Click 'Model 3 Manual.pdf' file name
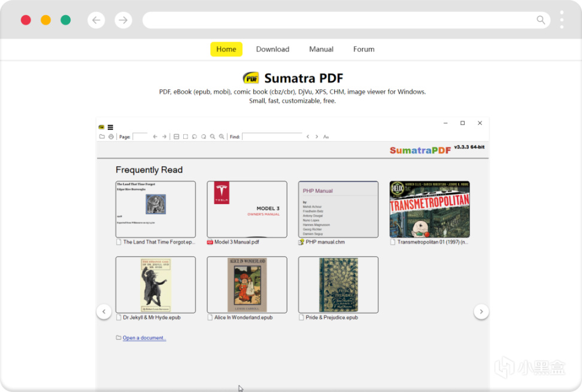Image resolution: width=582 pixels, height=392 pixels. tap(237, 242)
